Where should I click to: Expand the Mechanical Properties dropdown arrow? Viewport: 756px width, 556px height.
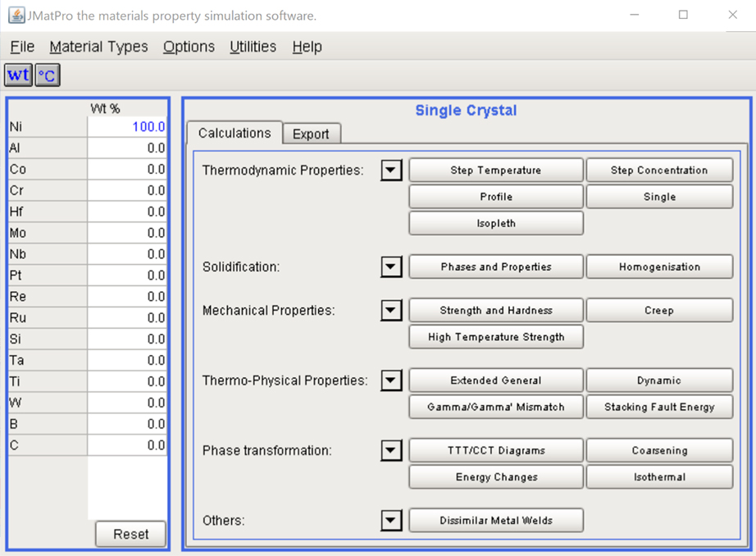pyautogui.click(x=391, y=310)
